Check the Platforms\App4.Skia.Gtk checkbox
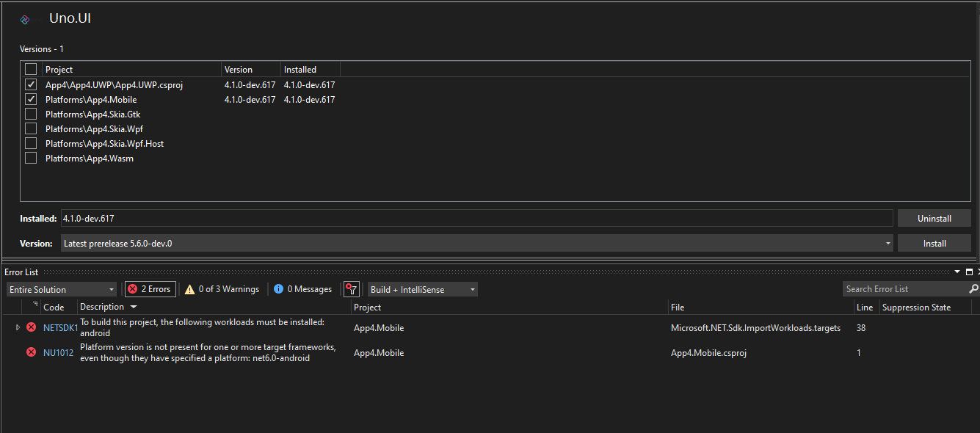This screenshot has height=433, width=980. coord(31,114)
